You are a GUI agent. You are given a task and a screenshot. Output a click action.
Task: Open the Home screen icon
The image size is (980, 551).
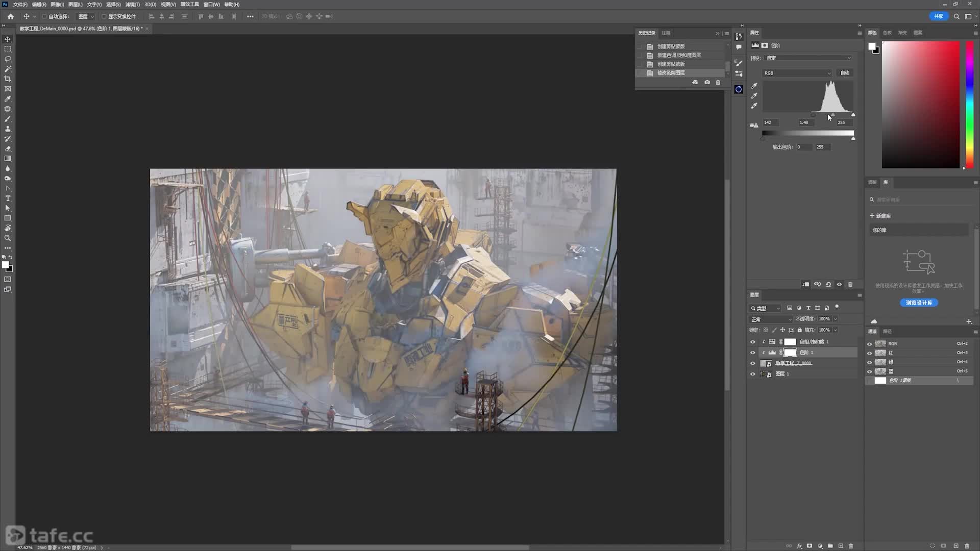tap(10, 16)
